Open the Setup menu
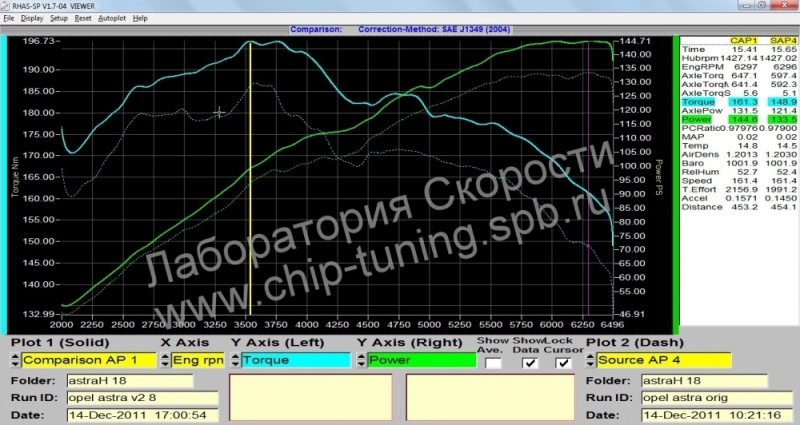The width and height of the screenshot is (800, 425). click(59, 18)
